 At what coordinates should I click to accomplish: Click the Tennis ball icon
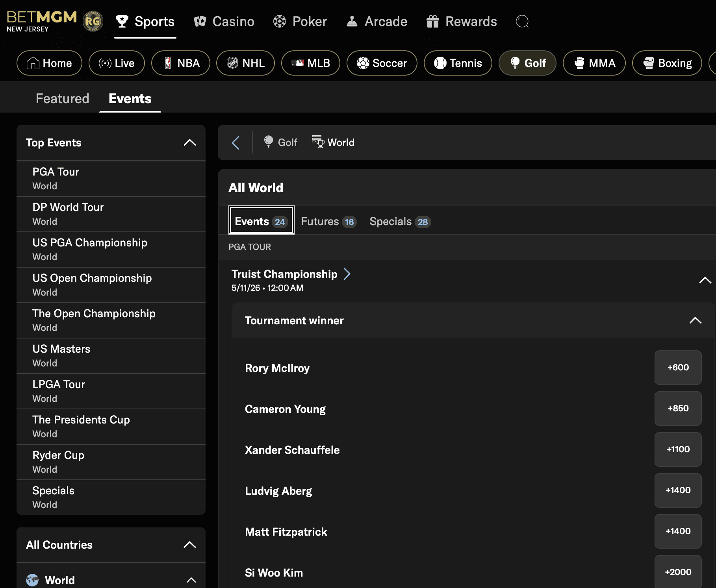pos(440,63)
